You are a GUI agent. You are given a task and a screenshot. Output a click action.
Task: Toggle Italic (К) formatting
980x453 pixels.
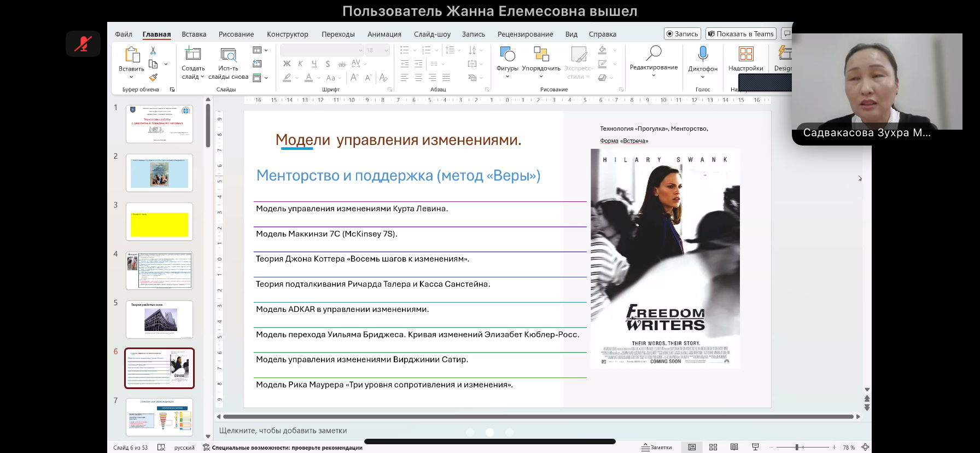tap(300, 64)
